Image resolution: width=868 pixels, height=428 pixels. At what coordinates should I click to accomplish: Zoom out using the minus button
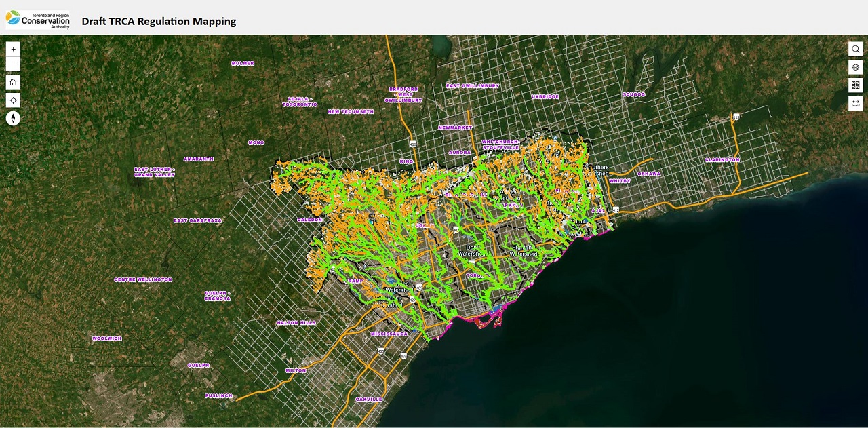(13, 64)
